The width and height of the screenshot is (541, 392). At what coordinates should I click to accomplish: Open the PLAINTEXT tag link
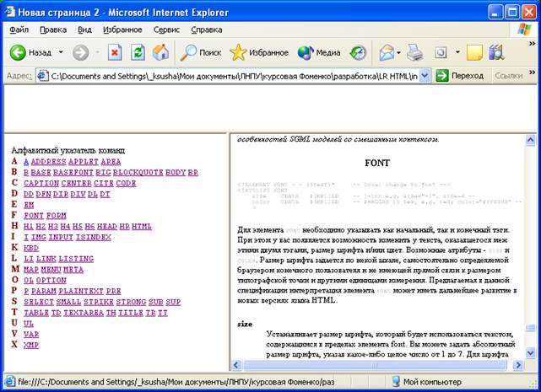tap(81, 292)
